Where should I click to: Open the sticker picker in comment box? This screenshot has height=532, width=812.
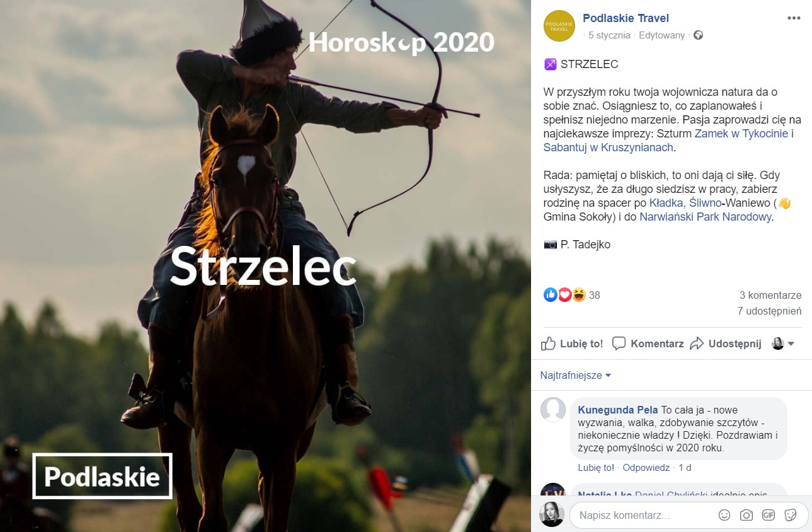[x=790, y=515]
